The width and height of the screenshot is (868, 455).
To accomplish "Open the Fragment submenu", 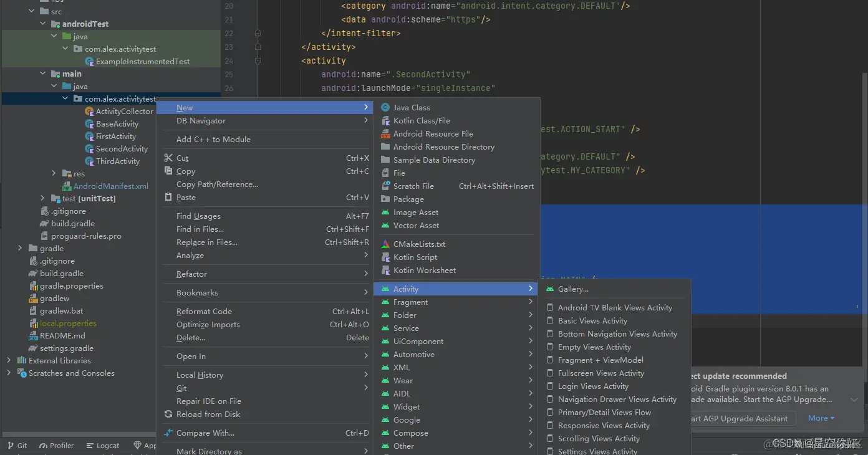I will click(x=456, y=302).
